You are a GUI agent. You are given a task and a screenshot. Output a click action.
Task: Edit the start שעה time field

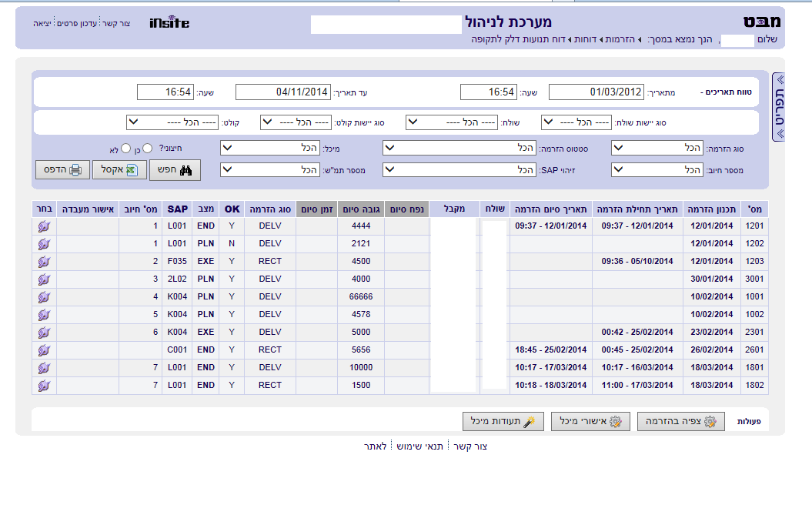click(488, 92)
